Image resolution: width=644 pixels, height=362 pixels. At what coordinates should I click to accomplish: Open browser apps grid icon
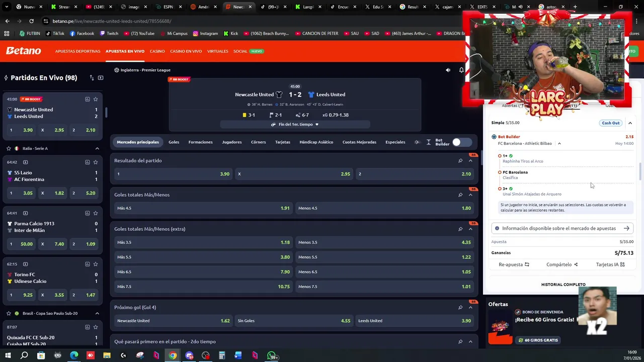[7, 33]
